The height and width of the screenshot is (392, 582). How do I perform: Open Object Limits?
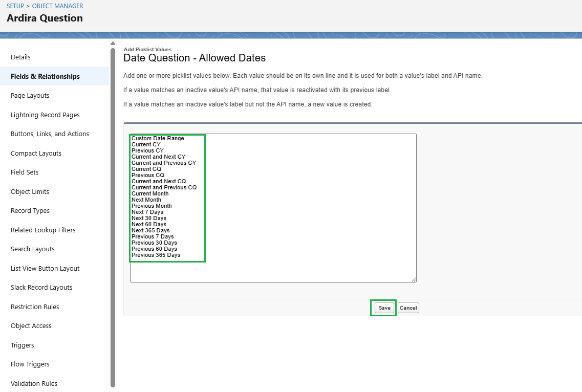click(x=29, y=191)
